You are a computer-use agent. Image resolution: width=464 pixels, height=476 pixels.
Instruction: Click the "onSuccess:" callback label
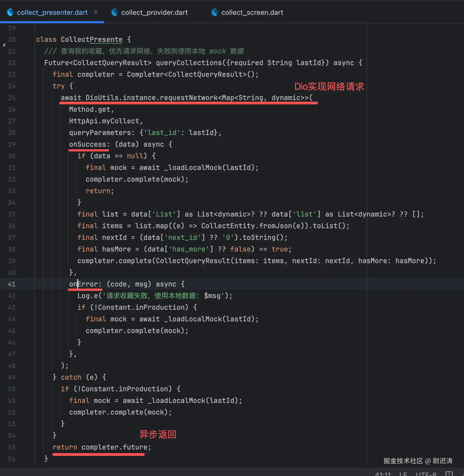pos(90,145)
